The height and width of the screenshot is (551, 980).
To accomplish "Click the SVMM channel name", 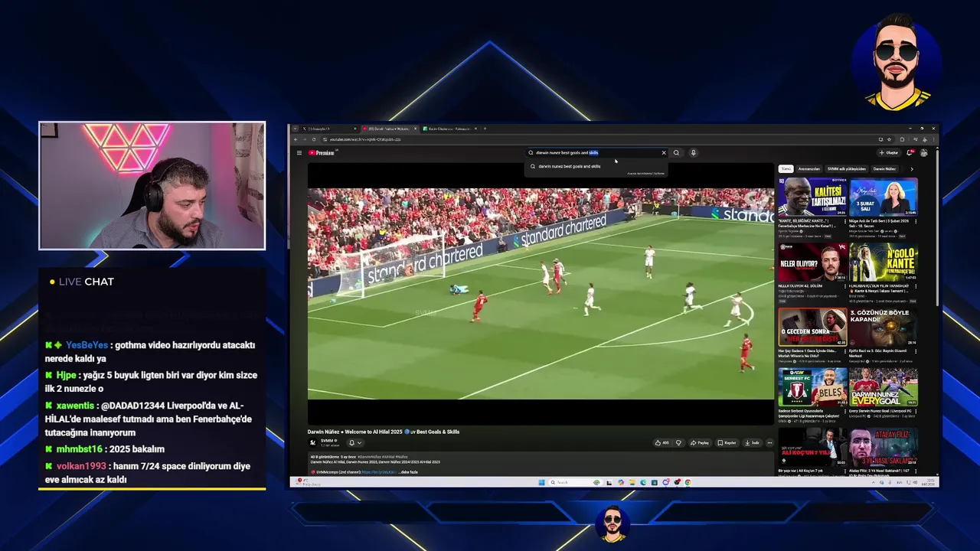I will (327, 440).
